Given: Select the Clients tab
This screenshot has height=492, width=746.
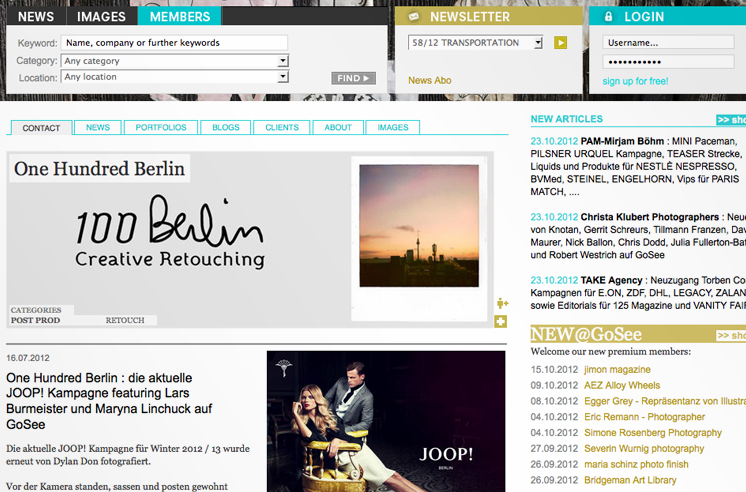Looking at the screenshot, I should (282, 128).
